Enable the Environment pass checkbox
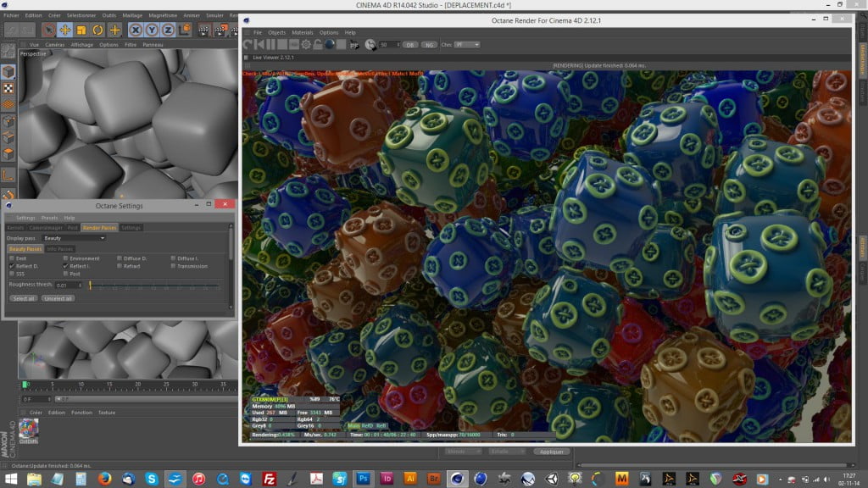868x488 pixels. click(66, 258)
